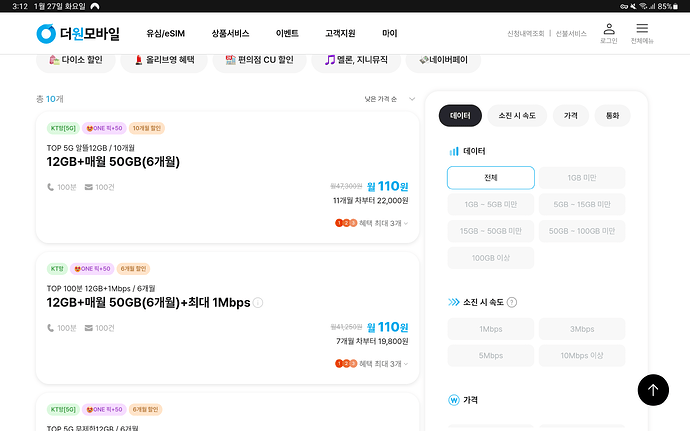This screenshot has width=690, height=431.
Task: Open the 신청내역조회 link
Action: (x=525, y=34)
